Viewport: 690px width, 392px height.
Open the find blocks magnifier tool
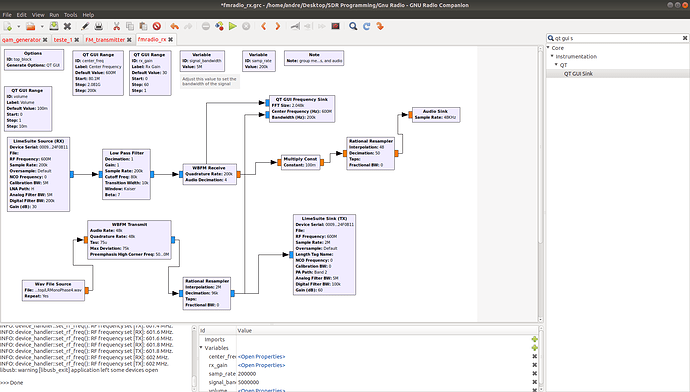click(353, 26)
